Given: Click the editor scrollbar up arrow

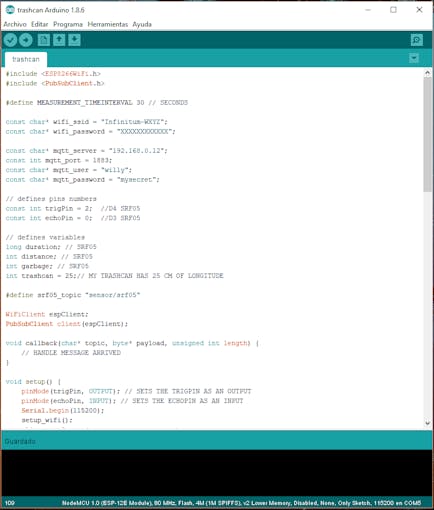Looking at the screenshot, I should pyautogui.click(x=428, y=73).
